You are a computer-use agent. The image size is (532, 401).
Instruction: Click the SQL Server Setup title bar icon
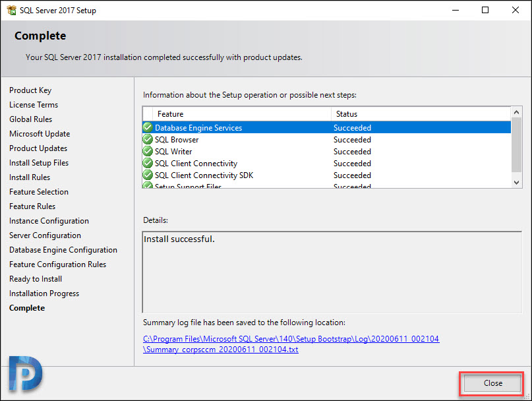11,10
